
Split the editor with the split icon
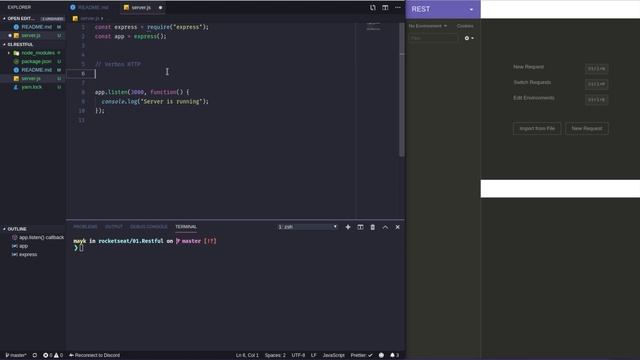[385, 7]
